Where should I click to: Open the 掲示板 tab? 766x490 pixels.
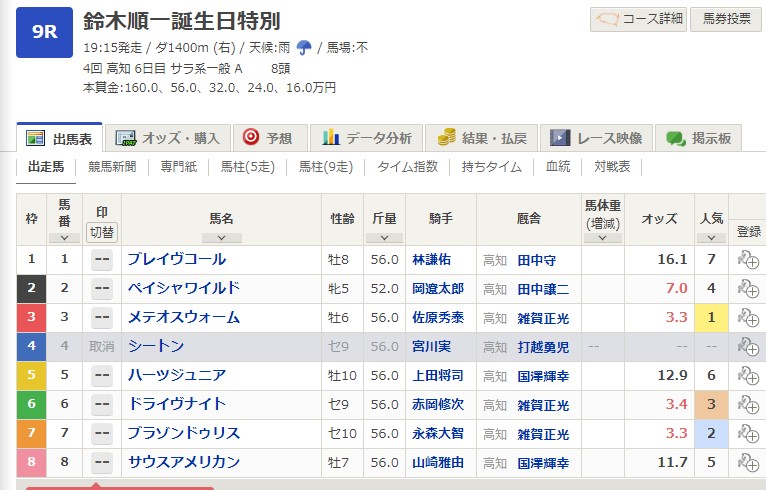pos(699,138)
